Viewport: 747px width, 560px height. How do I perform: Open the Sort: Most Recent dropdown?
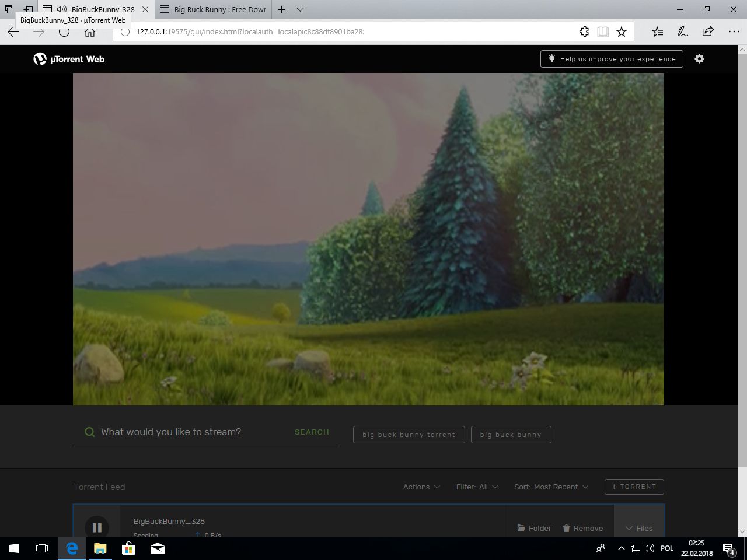[x=551, y=487]
